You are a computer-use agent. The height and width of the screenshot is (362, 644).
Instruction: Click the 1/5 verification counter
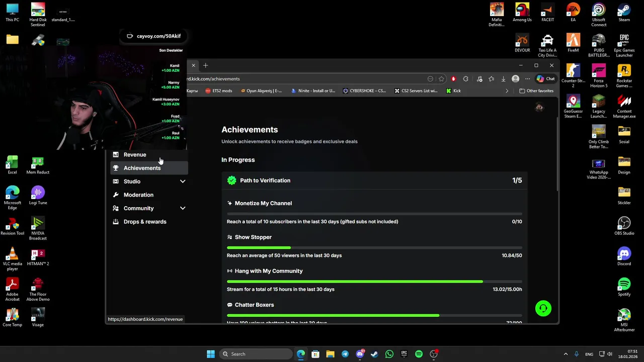tap(517, 180)
